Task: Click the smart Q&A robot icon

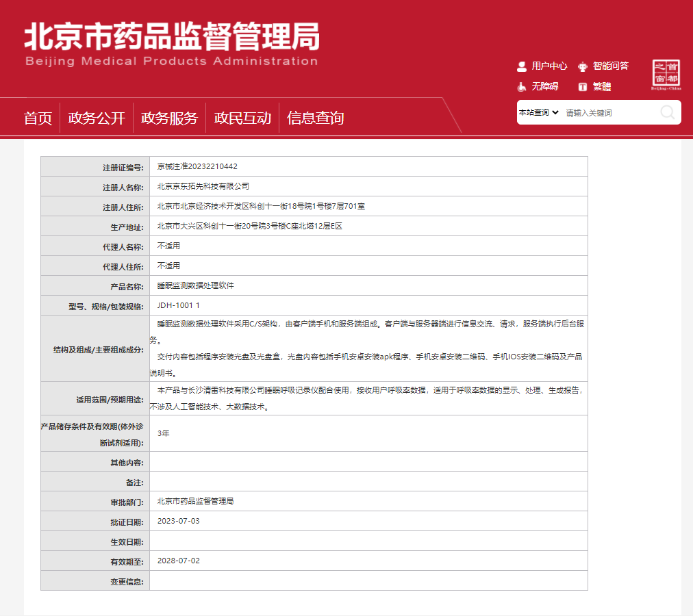Action: pyautogui.click(x=583, y=66)
